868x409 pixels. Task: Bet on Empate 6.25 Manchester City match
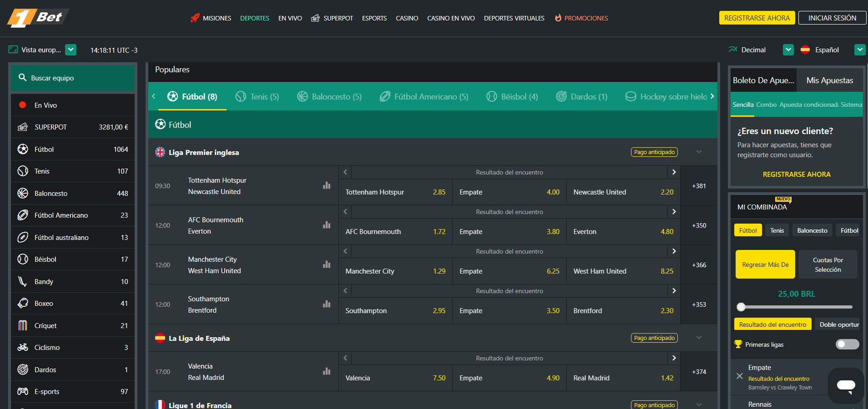(x=509, y=271)
